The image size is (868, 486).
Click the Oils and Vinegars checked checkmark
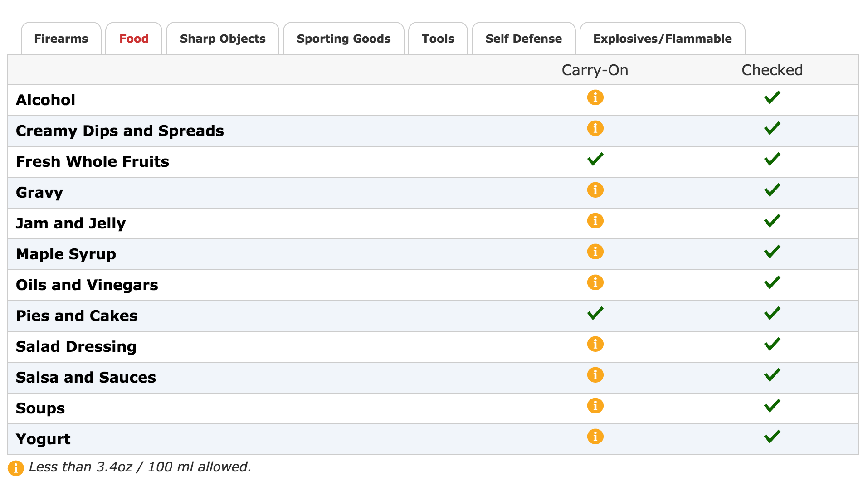(x=772, y=282)
